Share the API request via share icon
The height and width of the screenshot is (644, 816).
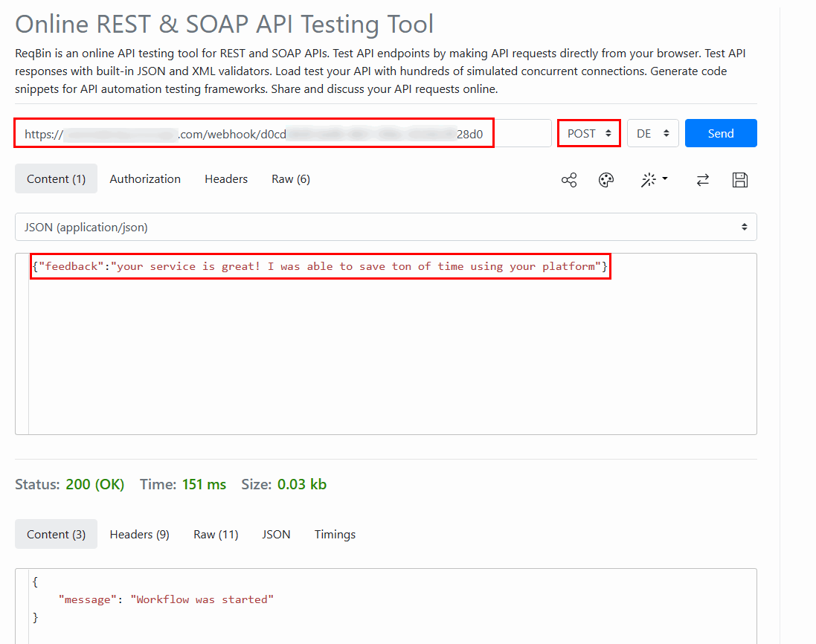[x=569, y=179]
